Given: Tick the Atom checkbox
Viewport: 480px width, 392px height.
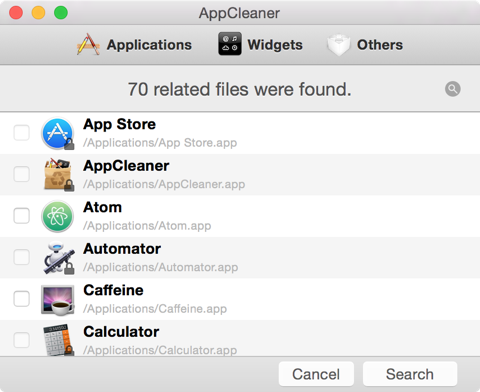Looking at the screenshot, I should [22, 216].
